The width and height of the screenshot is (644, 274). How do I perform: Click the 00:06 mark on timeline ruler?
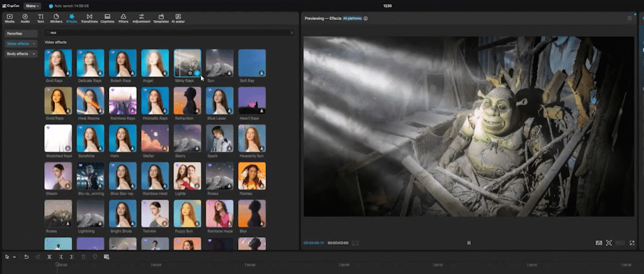point(250,265)
